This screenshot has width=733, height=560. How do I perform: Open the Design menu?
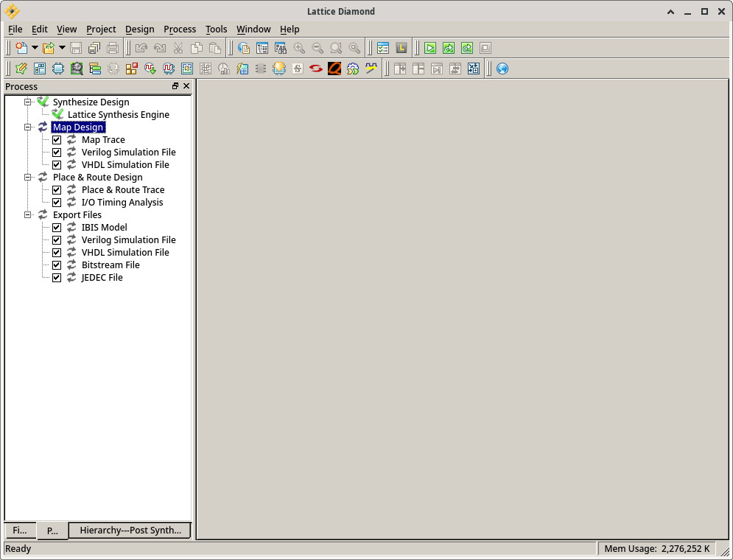(x=140, y=29)
